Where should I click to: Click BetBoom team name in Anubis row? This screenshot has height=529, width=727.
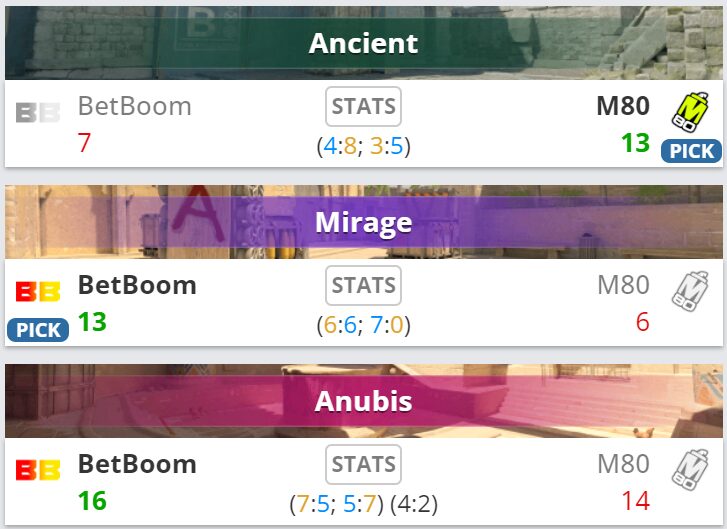pyautogui.click(x=137, y=464)
